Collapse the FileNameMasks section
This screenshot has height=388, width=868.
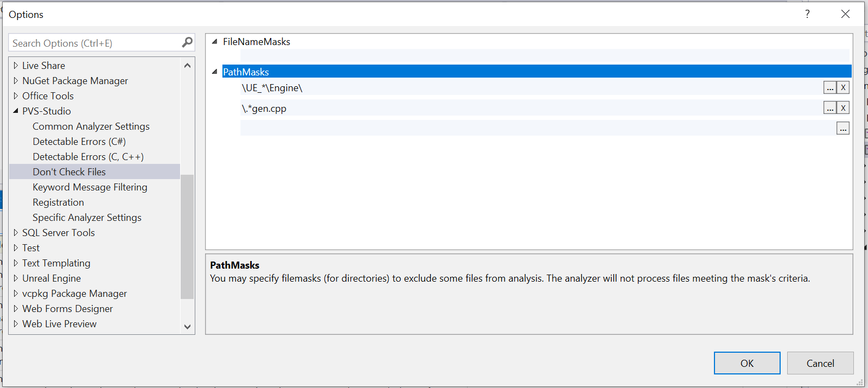pyautogui.click(x=215, y=42)
